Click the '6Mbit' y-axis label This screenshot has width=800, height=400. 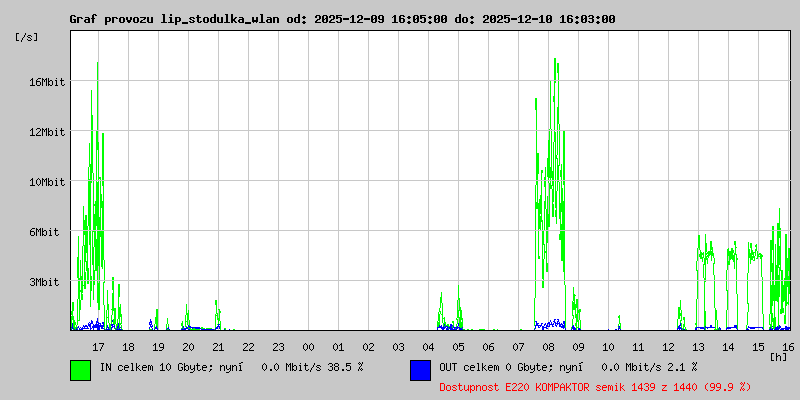[43, 232]
